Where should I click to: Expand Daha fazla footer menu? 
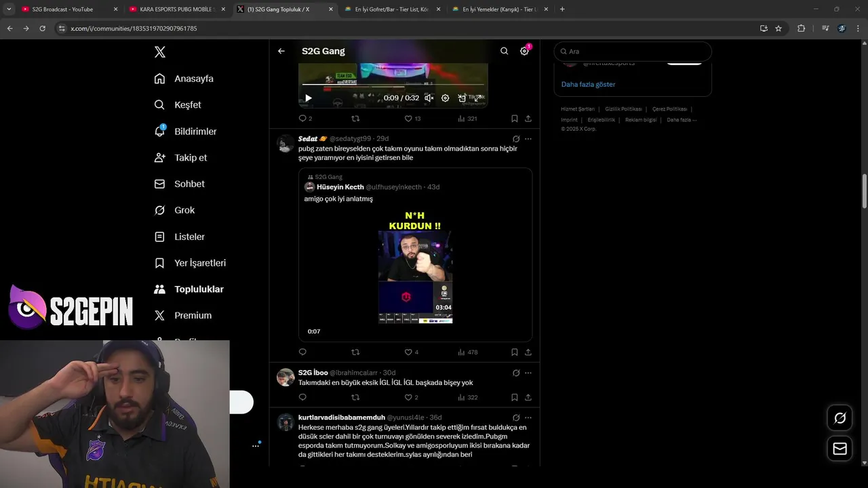[682, 120]
